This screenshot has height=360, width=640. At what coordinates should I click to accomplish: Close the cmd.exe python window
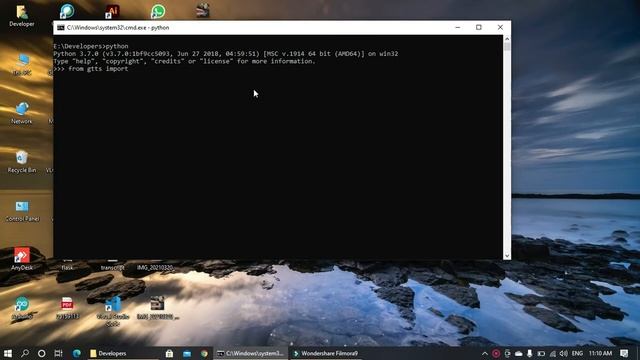click(x=500, y=27)
